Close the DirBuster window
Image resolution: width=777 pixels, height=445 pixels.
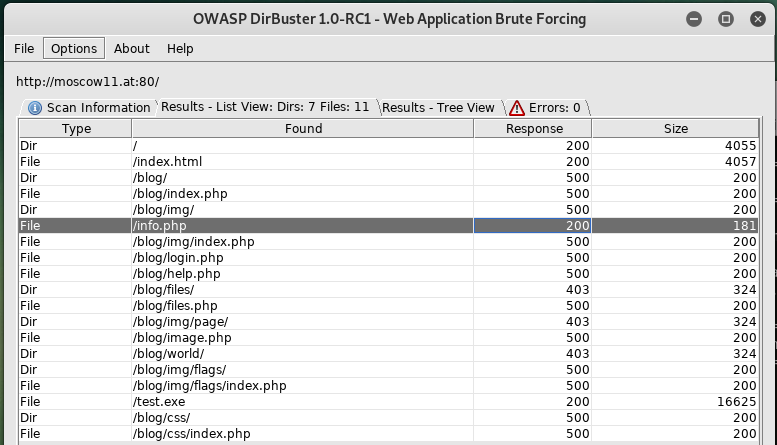pyautogui.click(x=758, y=19)
